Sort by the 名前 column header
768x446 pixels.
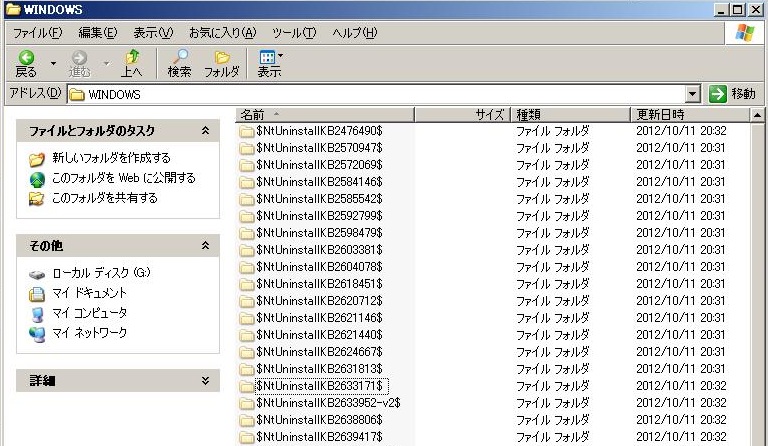pos(325,115)
